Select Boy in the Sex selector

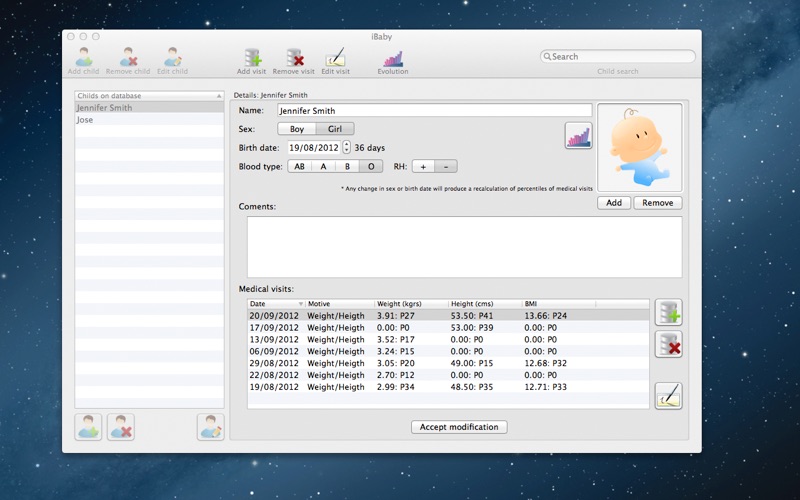click(297, 129)
